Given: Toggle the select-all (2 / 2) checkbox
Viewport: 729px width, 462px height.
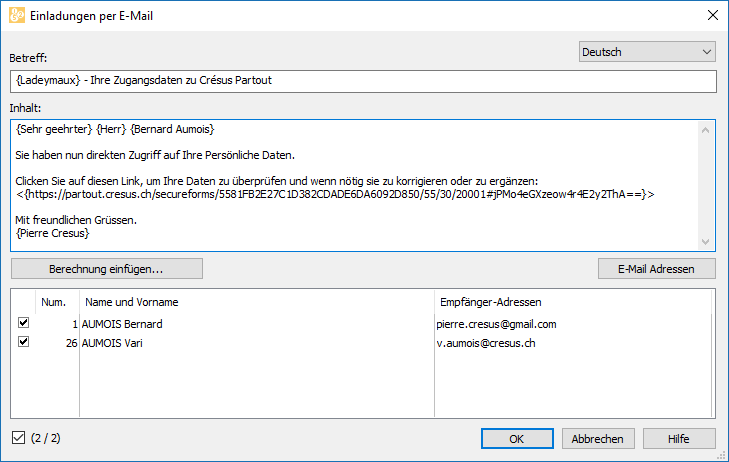Looking at the screenshot, I should pyautogui.click(x=19, y=437).
